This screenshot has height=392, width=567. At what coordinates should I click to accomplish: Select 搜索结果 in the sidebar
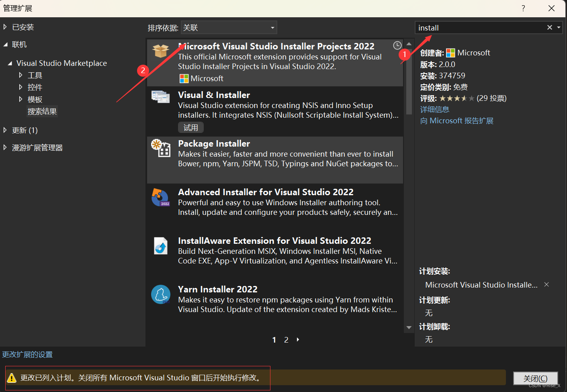42,111
